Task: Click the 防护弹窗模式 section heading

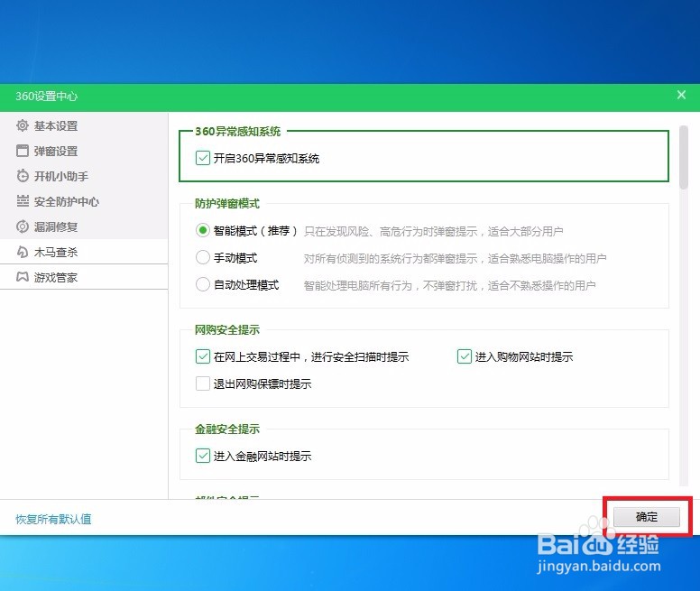Action: [x=227, y=204]
